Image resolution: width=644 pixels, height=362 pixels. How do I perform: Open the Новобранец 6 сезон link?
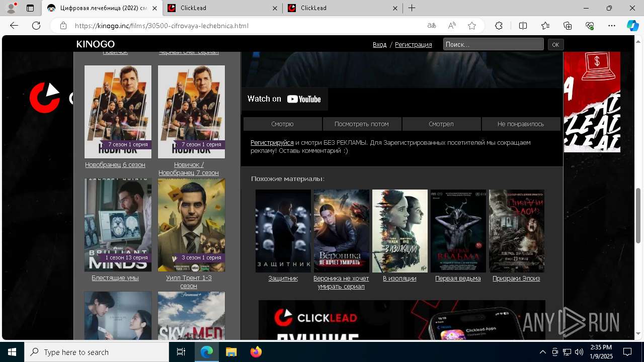click(x=115, y=165)
